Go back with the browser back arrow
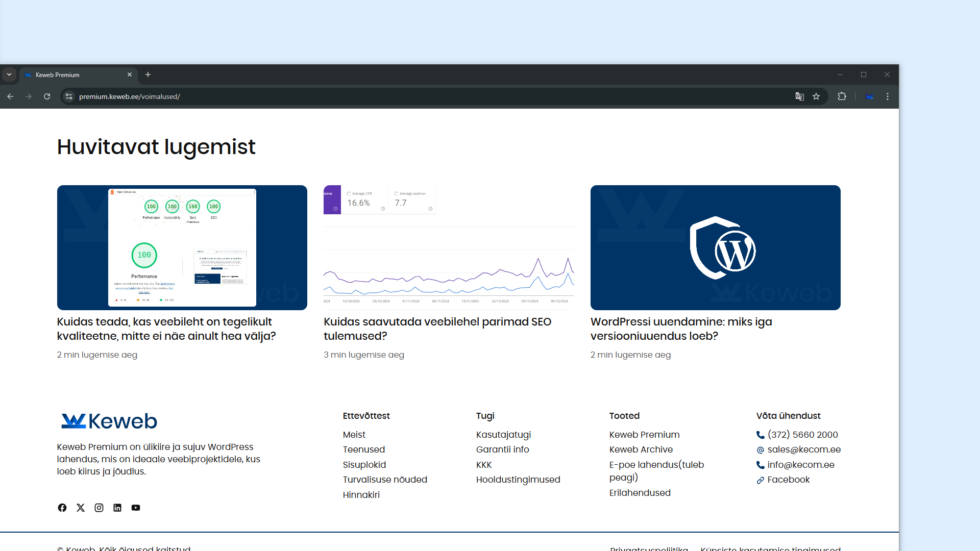This screenshot has height=551, width=980. [x=10, y=96]
